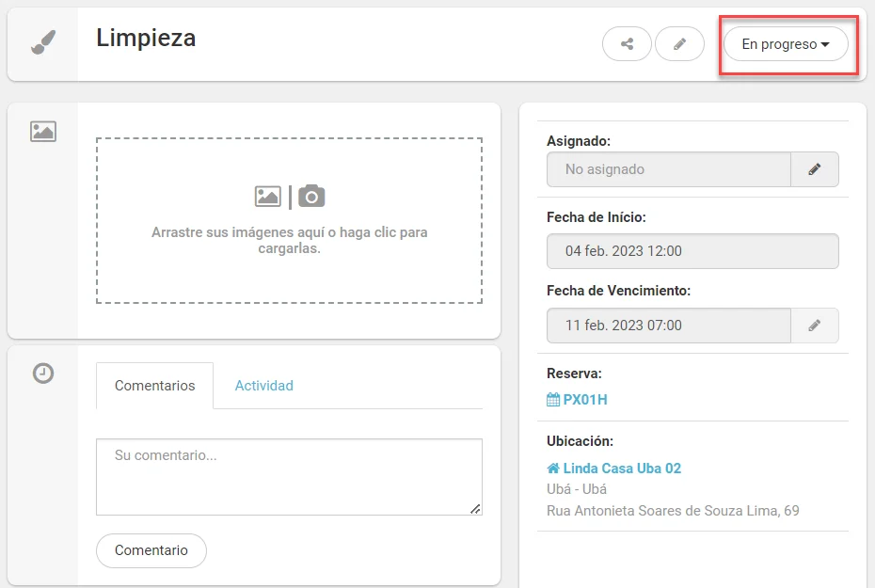Click the brush icon beside Limpieza
Viewport: 875px width, 588px height.
(43, 42)
